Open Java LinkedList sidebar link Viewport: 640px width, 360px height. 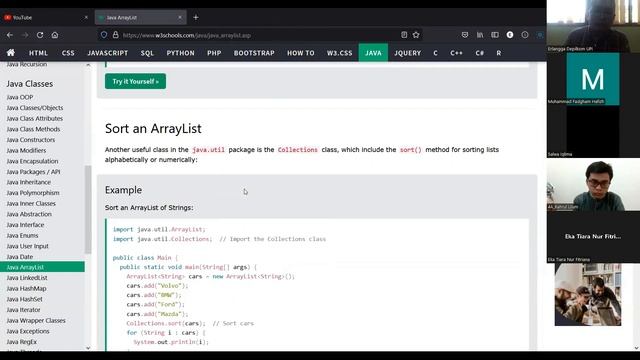coord(27,278)
